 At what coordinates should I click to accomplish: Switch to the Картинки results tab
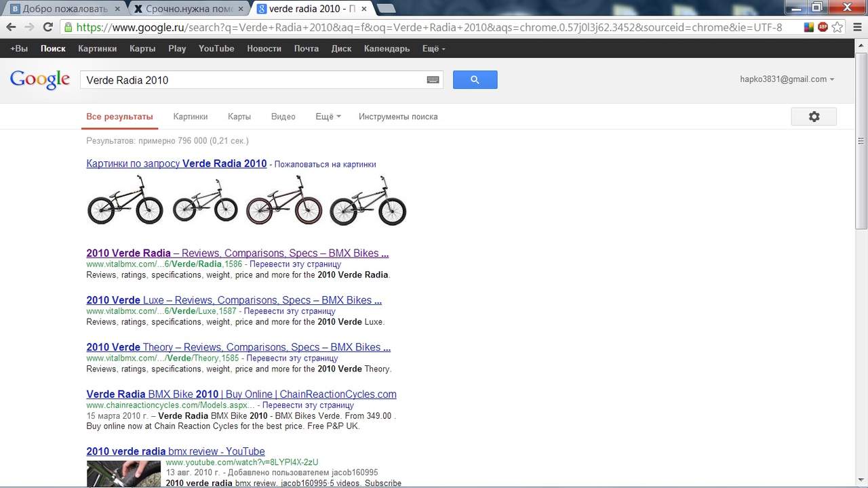pos(191,117)
